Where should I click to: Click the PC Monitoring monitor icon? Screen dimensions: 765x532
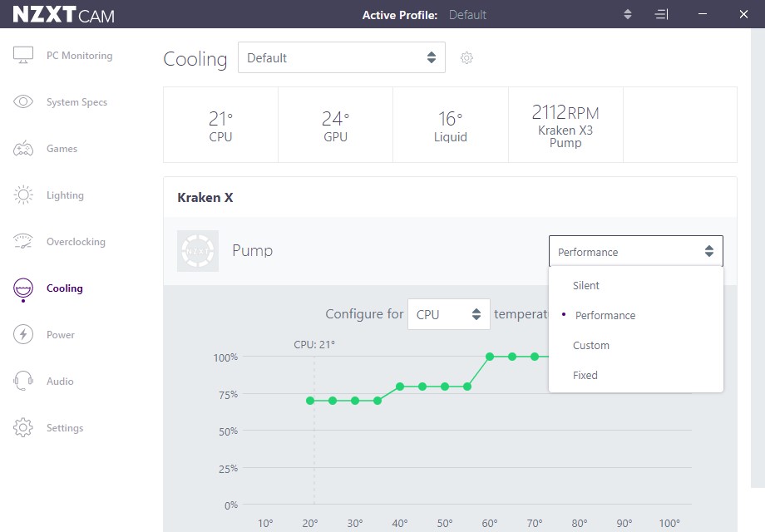point(23,55)
